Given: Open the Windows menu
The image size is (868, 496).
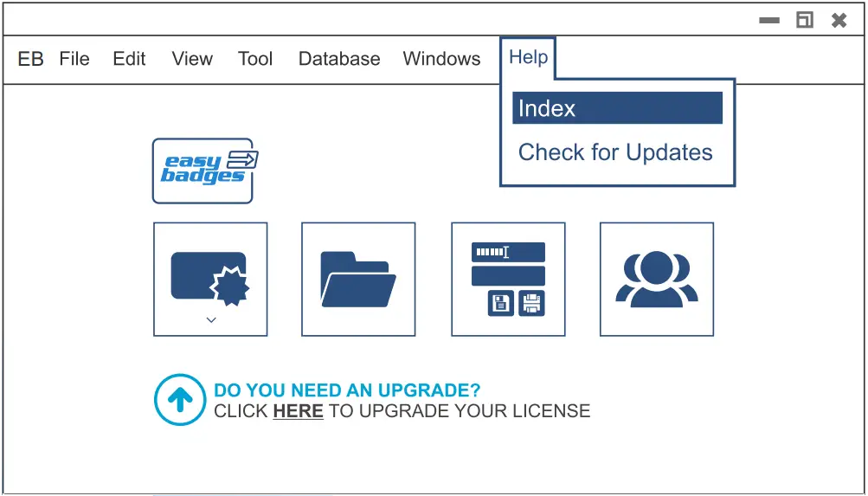Looking at the screenshot, I should [x=441, y=59].
